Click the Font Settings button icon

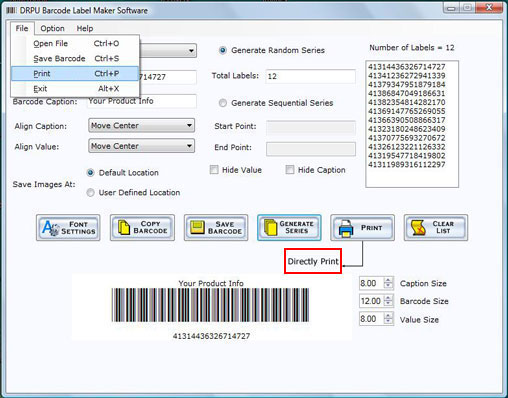(50, 228)
